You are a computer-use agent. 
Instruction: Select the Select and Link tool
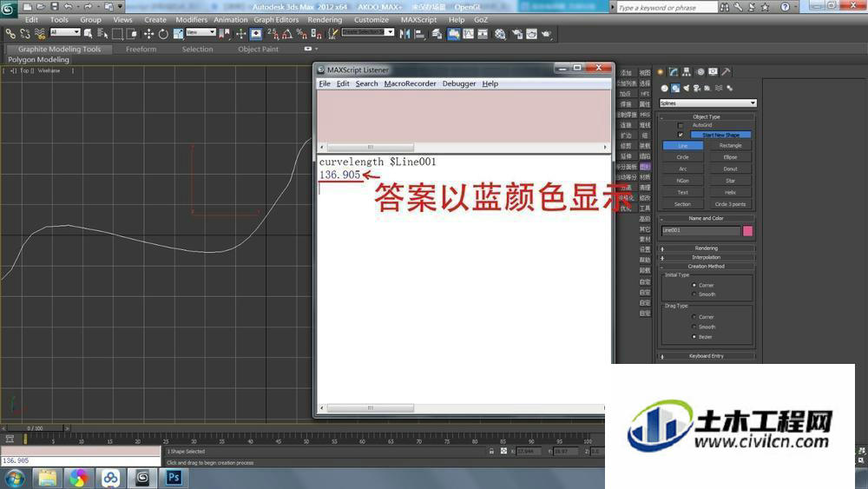pos(10,34)
